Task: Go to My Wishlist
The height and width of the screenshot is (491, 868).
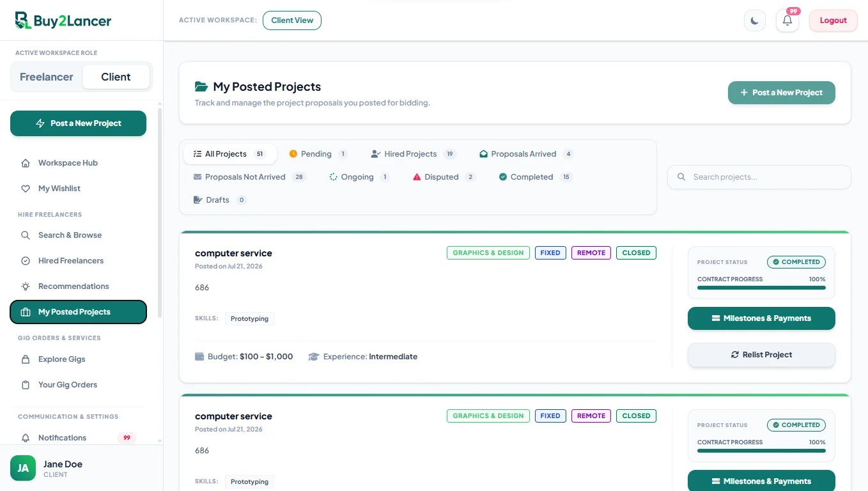Action: tap(78, 189)
